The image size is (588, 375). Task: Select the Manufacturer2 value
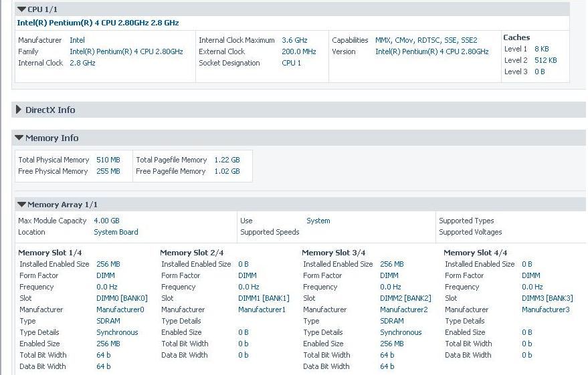pyautogui.click(x=403, y=309)
